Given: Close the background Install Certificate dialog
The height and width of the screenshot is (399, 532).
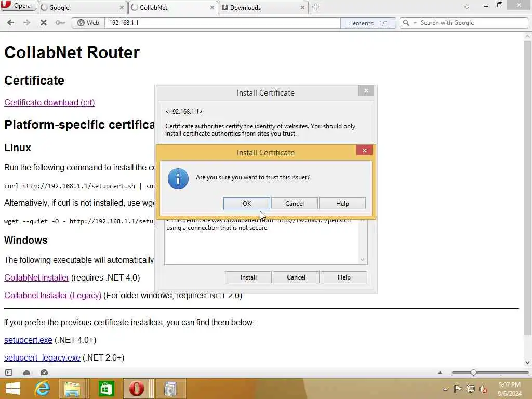Looking at the screenshot, I should pyautogui.click(x=366, y=90).
